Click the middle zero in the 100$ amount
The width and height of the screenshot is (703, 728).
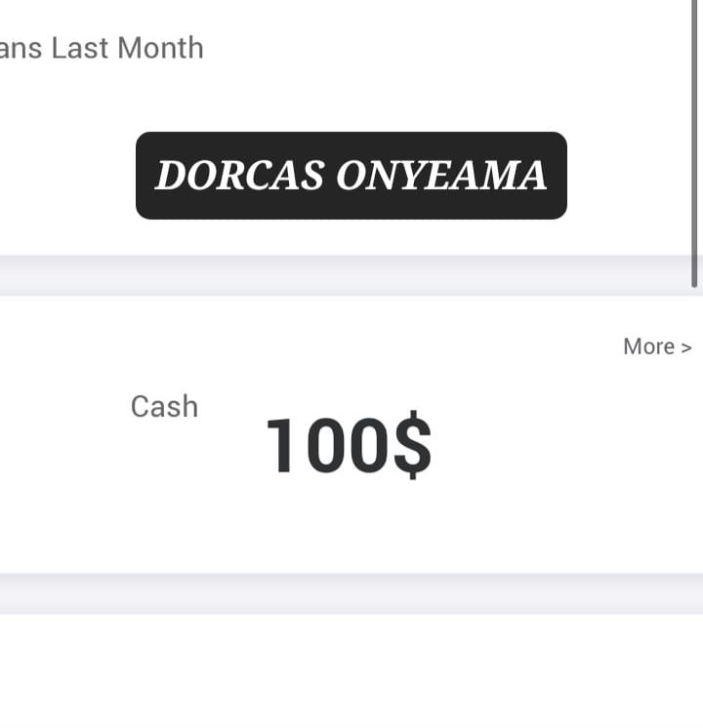point(326,445)
